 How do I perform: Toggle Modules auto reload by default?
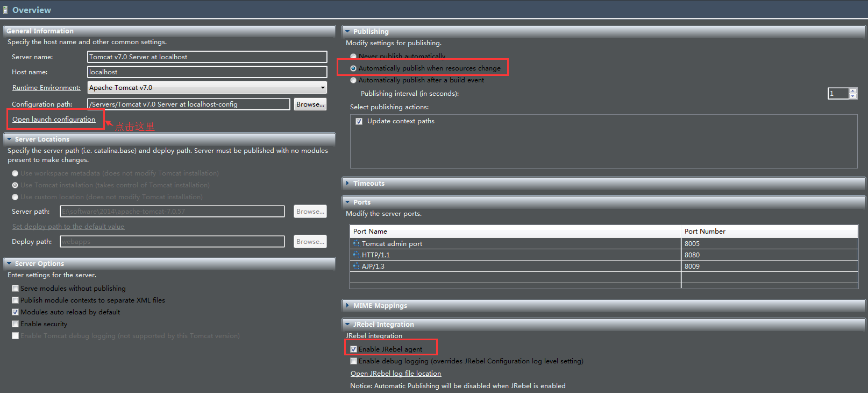click(x=16, y=312)
